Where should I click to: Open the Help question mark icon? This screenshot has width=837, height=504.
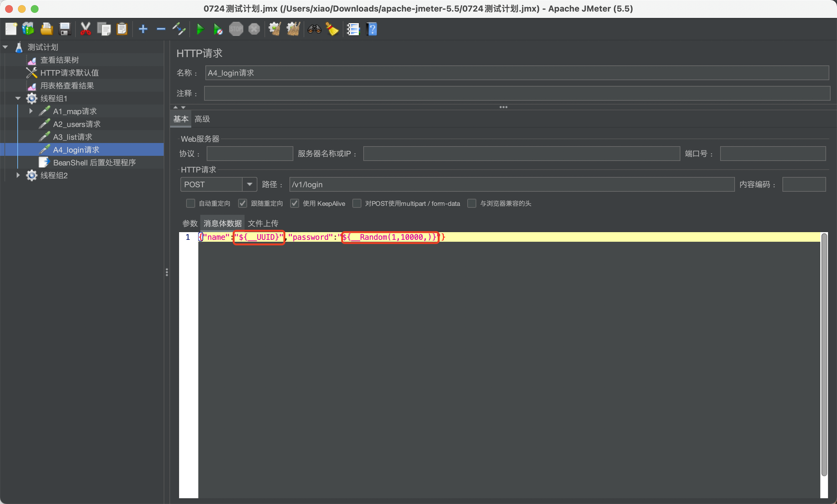pyautogui.click(x=372, y=29)
